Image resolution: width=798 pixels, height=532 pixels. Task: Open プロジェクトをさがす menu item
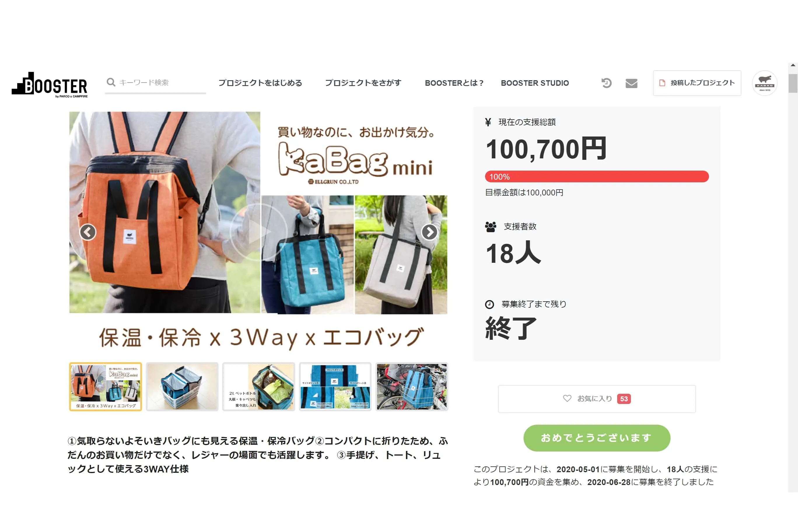click(363, 83)
